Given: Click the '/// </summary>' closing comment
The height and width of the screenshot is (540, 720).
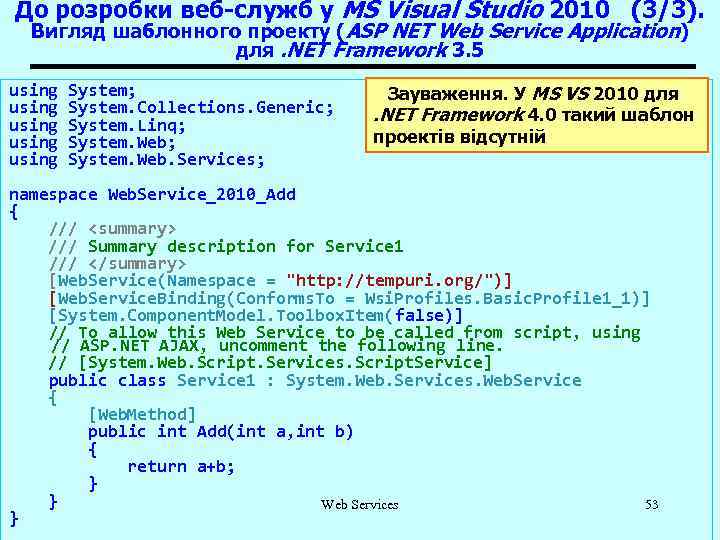Looking at the screenshot, I should 117,264.
